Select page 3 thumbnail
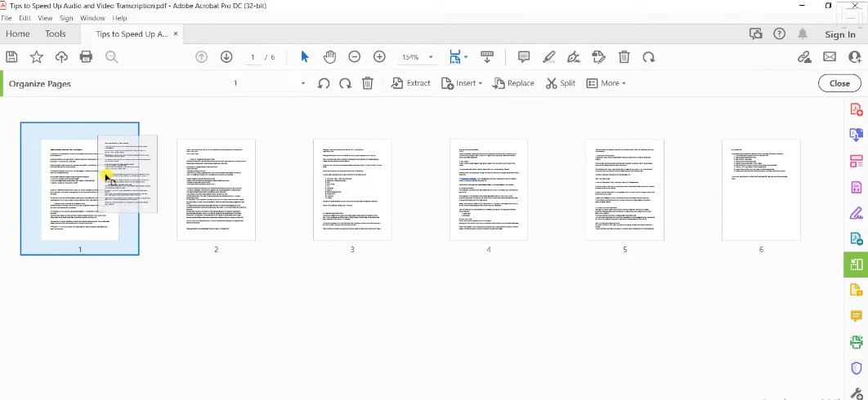 (x=352, y=190)
